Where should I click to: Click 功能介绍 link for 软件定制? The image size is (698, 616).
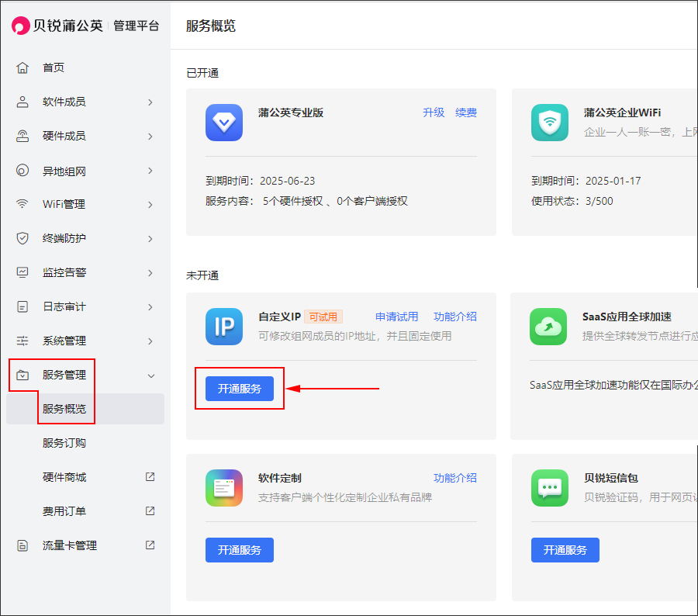pyautogui.click(x=455, y=478)
